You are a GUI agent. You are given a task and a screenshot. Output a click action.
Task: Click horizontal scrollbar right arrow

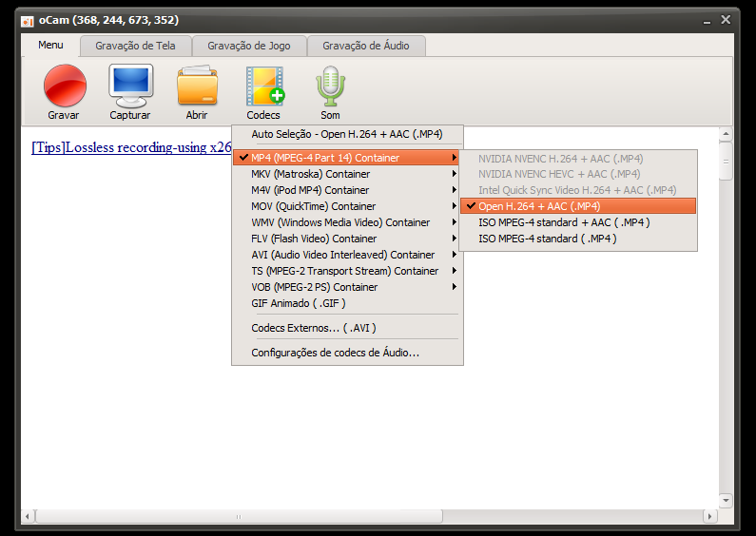pos(709,516)
